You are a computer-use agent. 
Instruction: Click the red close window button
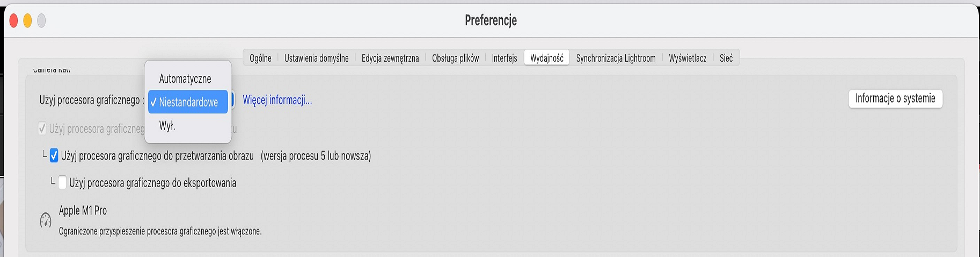point(13,21)
